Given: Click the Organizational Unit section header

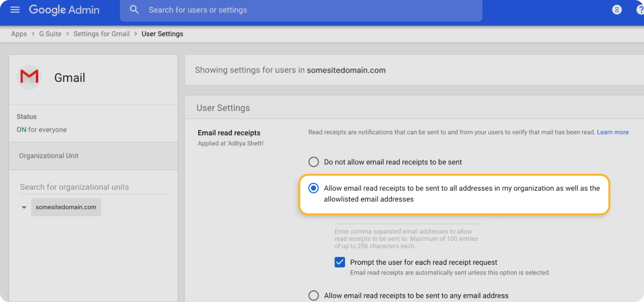Looking at the screenshot, I should pyautogui.click(x=49, y=155).
